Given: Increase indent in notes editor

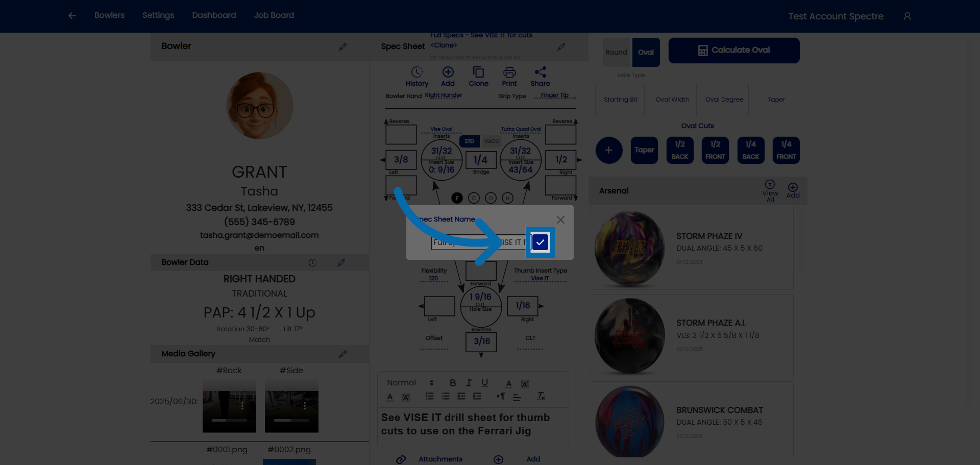Looking at the screenshot, I should (477, 396).
